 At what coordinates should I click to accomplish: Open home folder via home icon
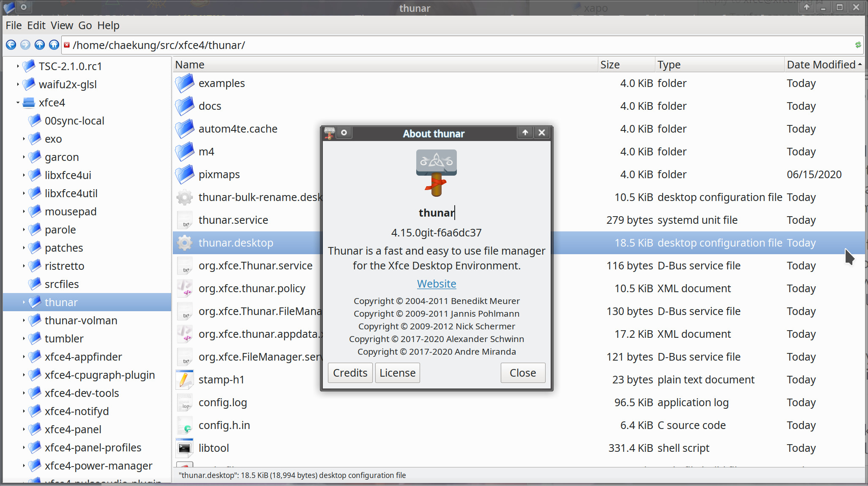(54, 45)
